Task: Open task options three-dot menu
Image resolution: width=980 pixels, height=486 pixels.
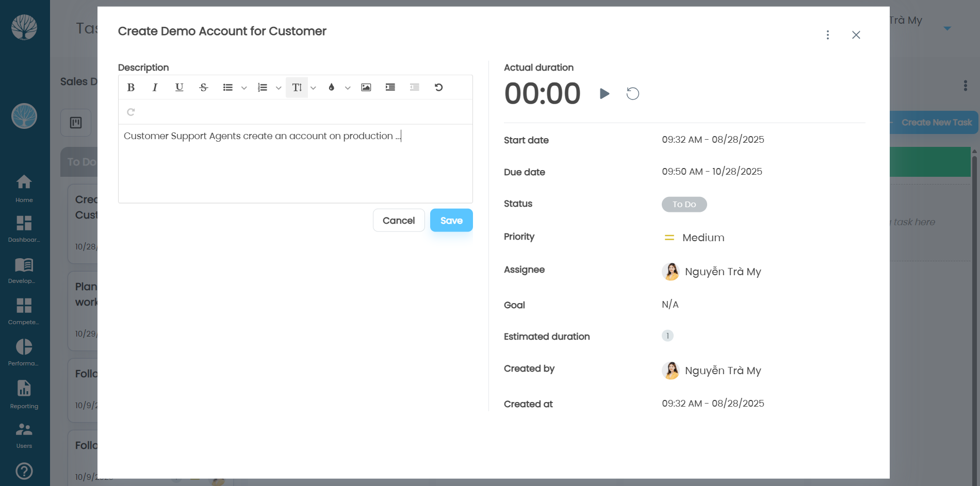Action: tap(827, 35)
